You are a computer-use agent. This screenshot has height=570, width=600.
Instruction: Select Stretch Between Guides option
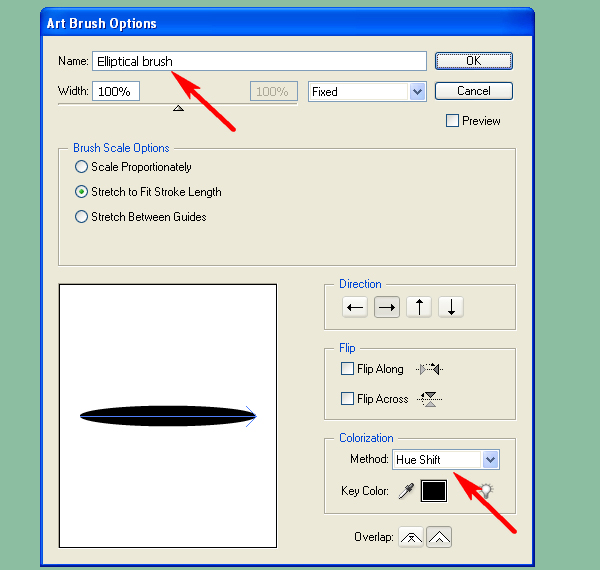pos(81,217)
